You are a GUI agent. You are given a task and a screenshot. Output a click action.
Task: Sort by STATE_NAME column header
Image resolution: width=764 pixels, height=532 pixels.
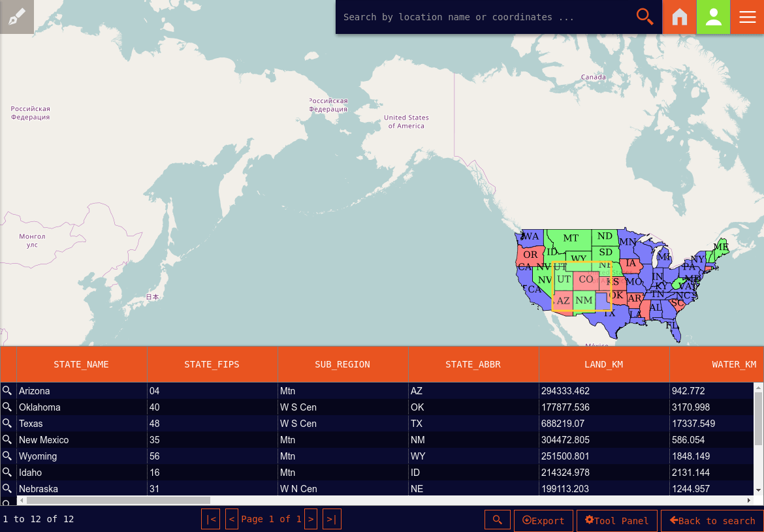82,364
